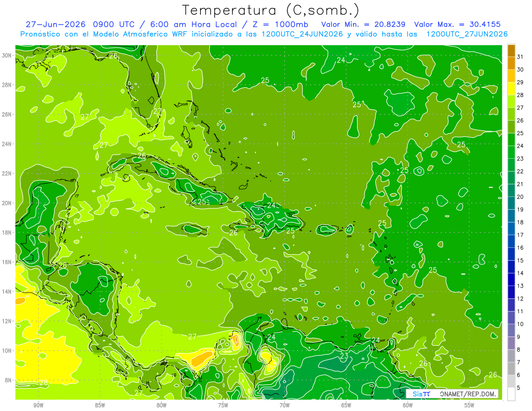Click the '23' contour label over Venezuela

[344, 356]
